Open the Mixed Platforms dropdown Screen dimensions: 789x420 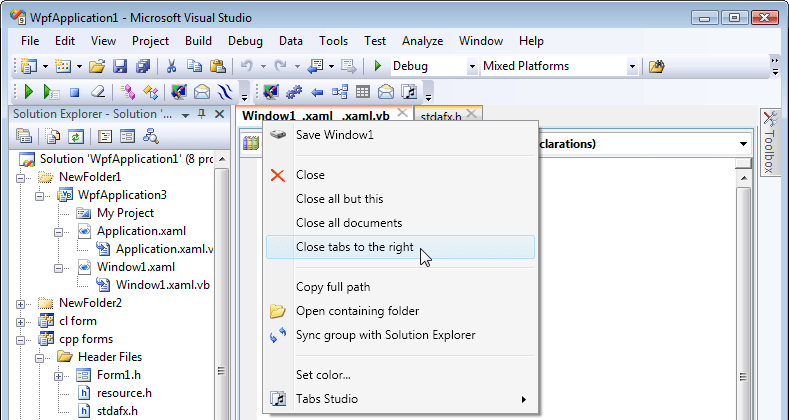point(633,66)
